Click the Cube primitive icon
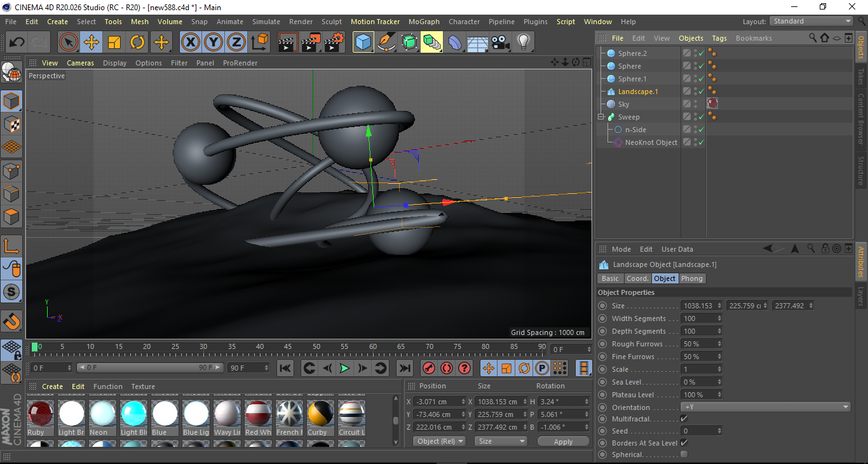The width and height of the screenshot is (868, 464). pyautogui.click(x=363, y=43)
